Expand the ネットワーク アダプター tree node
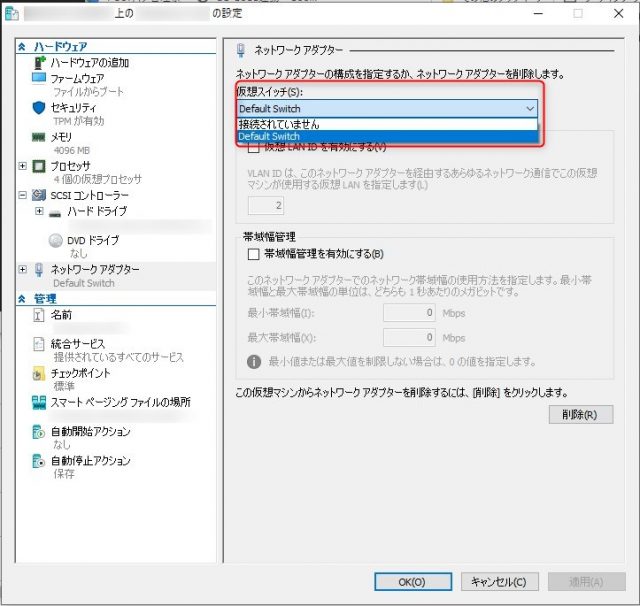This screenshot has height=606, width=640. [x=22, y=269]
